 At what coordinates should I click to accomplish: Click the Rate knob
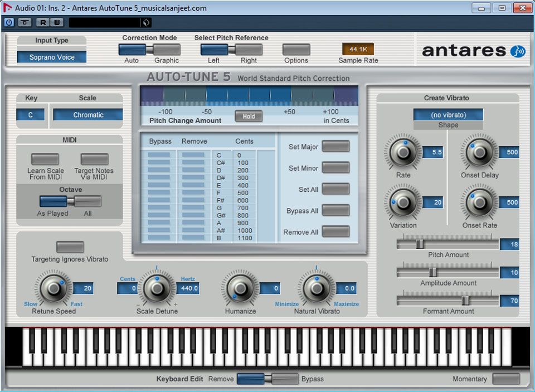403,152
